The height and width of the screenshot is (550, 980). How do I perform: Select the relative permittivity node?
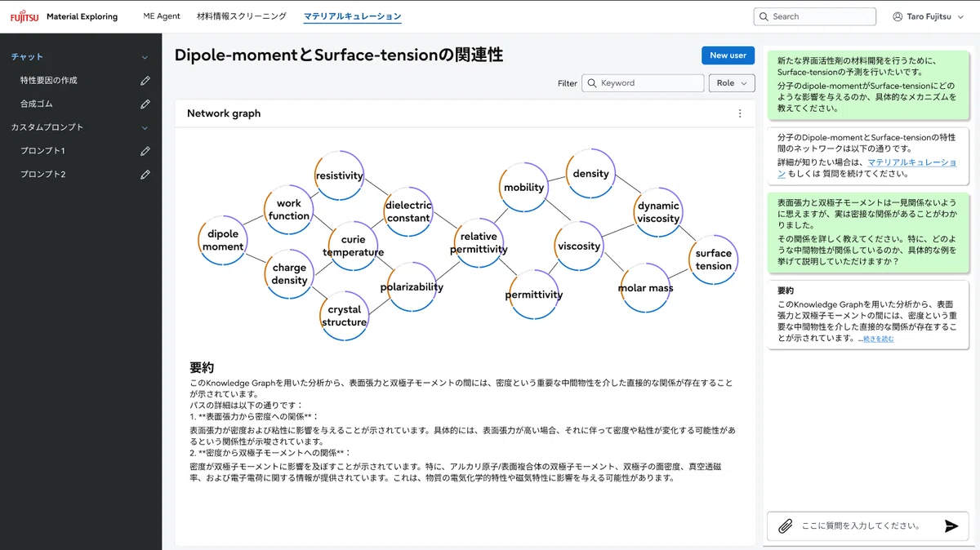[479, 243]
